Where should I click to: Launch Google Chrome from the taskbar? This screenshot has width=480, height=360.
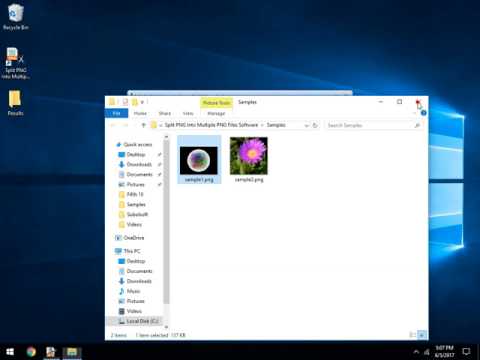31,352
